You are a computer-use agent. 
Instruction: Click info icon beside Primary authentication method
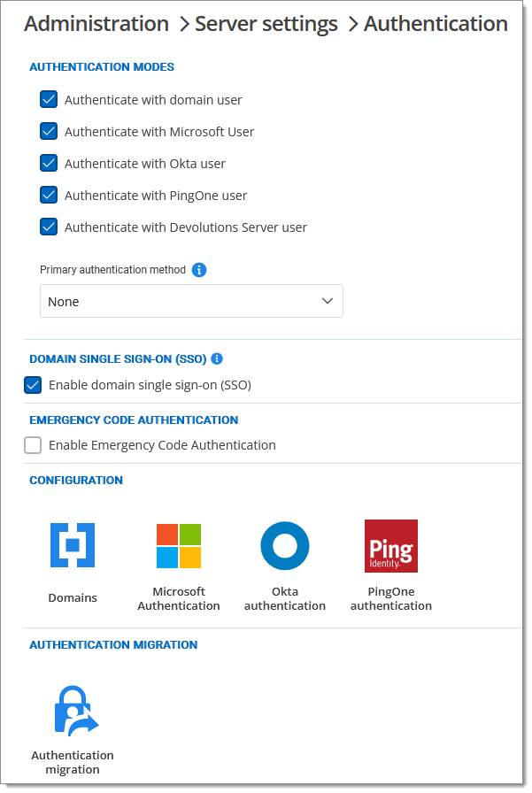[x=199, y=270]
